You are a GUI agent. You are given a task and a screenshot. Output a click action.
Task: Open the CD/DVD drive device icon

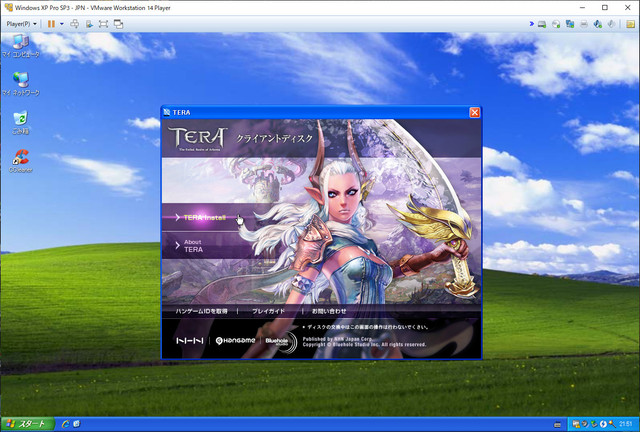point(556,24)
